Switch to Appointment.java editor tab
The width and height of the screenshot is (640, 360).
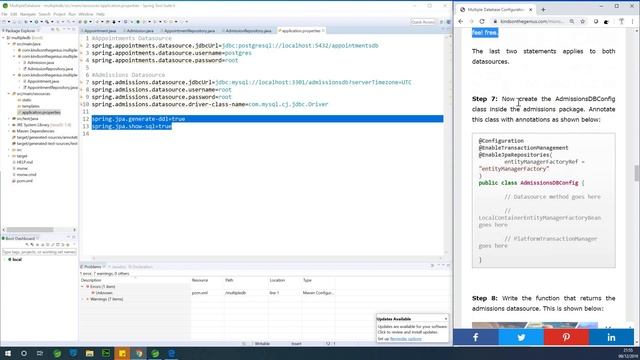[x=100, y=31]
